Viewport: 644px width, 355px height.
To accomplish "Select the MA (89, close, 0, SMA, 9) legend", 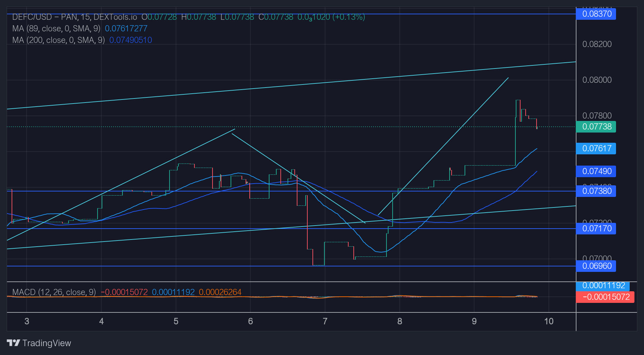I will [56, 29].
